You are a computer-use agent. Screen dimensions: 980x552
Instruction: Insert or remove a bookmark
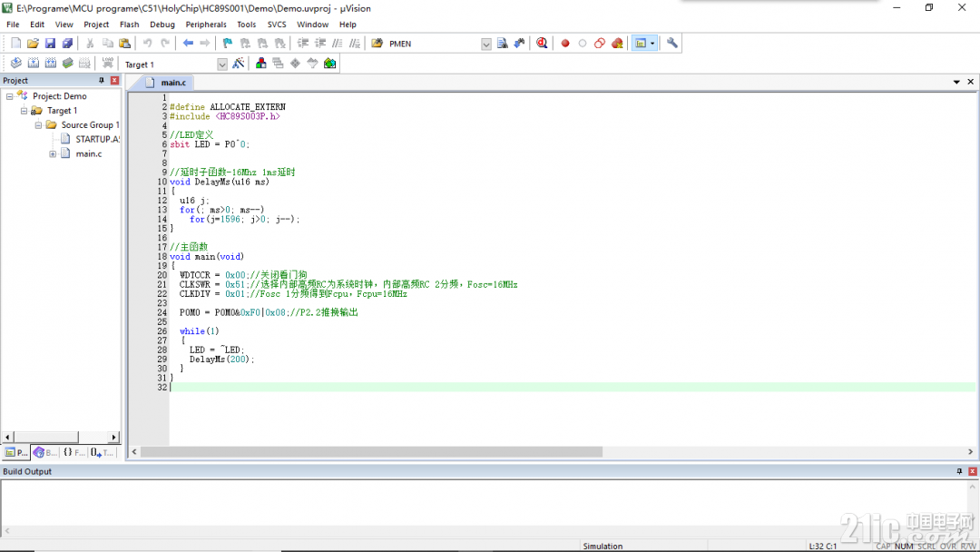(x=228, y=44)
